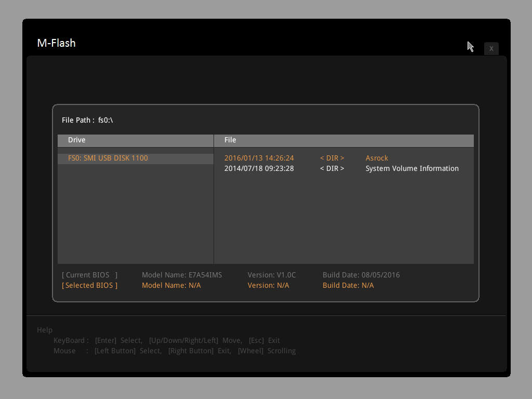Select the FS0: SMI USB DISK 1100 drive
The image size is (532, 399).
pos(108,158)
